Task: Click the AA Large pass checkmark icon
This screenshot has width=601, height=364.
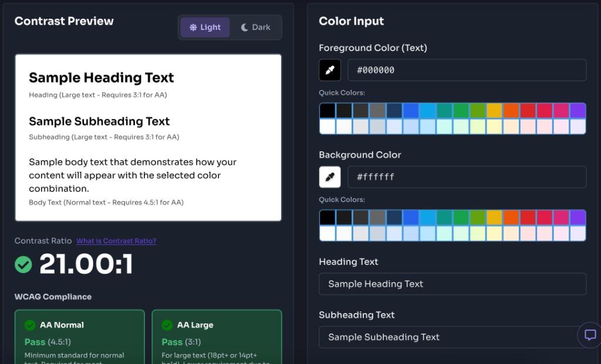Action: pos(167,325)
